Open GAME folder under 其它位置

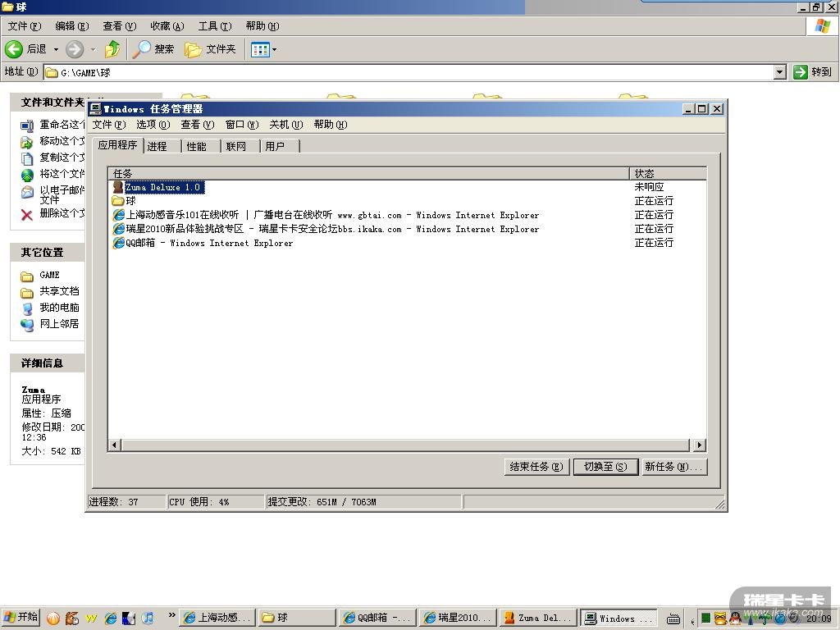click(x=40, y=276)
